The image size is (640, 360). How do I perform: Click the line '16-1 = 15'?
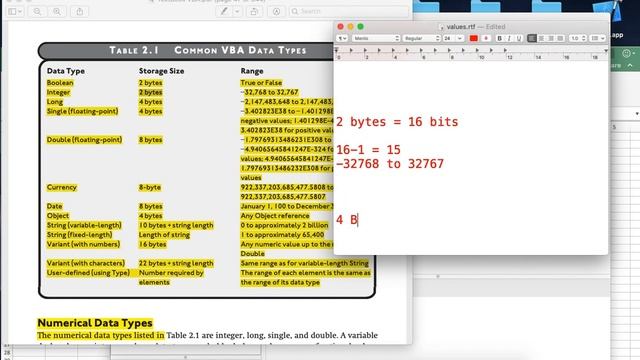368,150
